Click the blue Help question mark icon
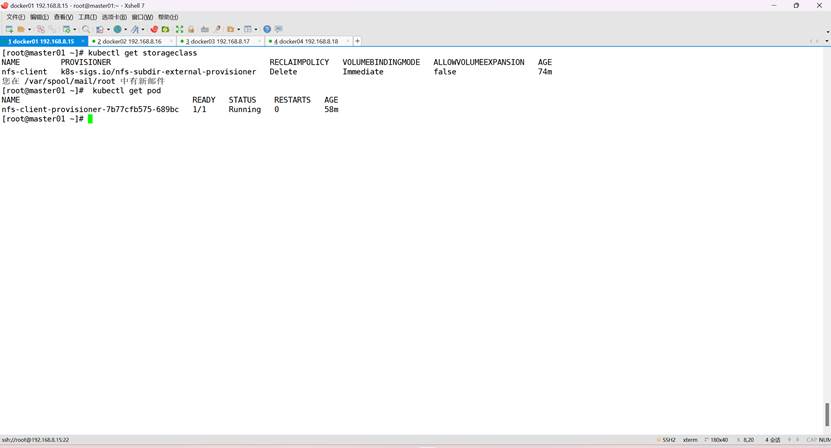Viewport: 831px width, 448px height. pos(267,29)
